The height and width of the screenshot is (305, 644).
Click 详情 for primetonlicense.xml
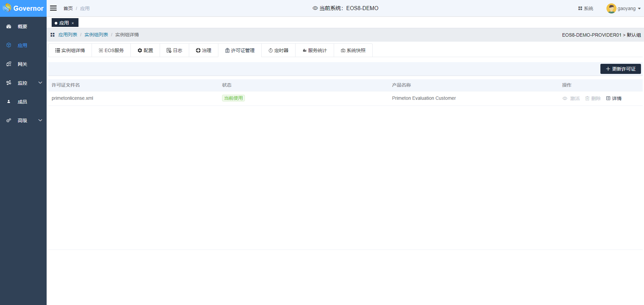click(x=614, y=98)
